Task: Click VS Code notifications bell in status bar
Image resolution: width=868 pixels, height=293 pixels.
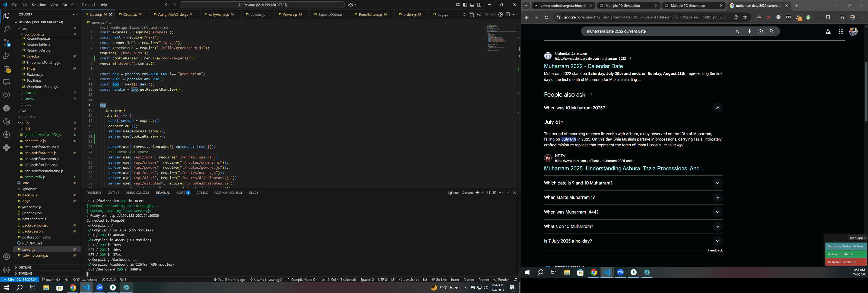Action: [x=515, y=279]
